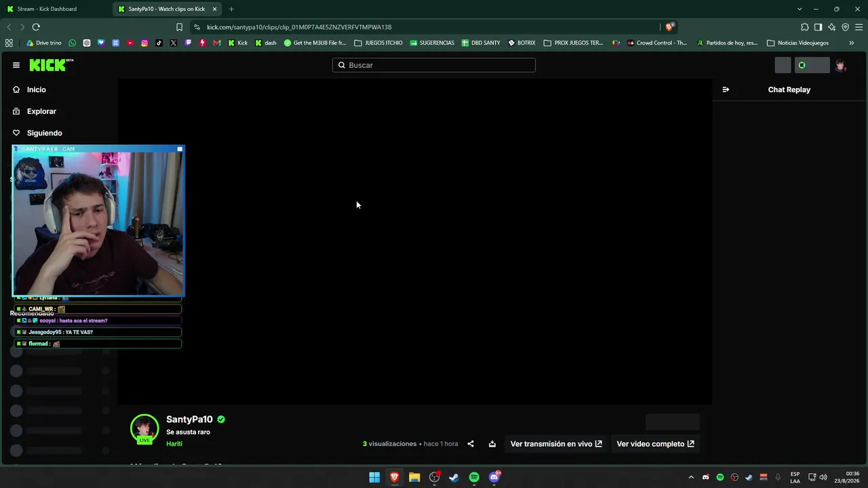Download the clip using download icon
This screenshot has width=868, height=488.
click(x=492, y=444)
